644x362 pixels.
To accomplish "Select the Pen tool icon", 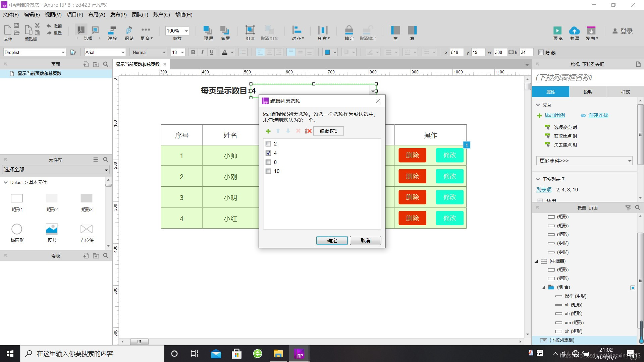I will pos(129,31).
